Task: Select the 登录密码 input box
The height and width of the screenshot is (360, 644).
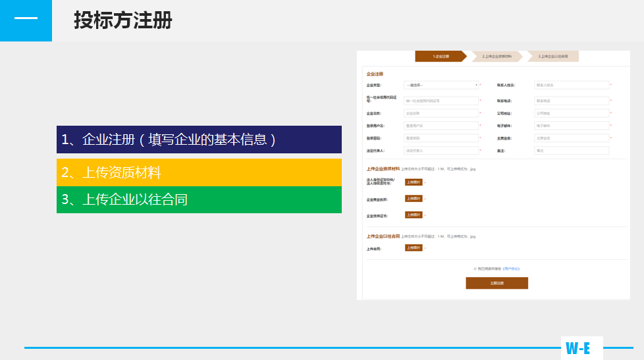Action: coord(441,138)
